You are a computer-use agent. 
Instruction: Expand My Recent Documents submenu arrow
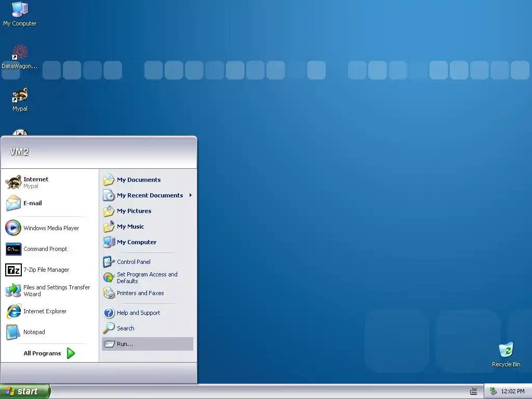coord(191,195)
